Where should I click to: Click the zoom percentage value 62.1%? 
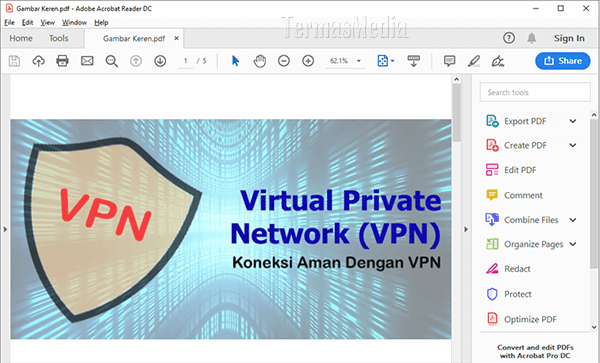pos(339,61)
